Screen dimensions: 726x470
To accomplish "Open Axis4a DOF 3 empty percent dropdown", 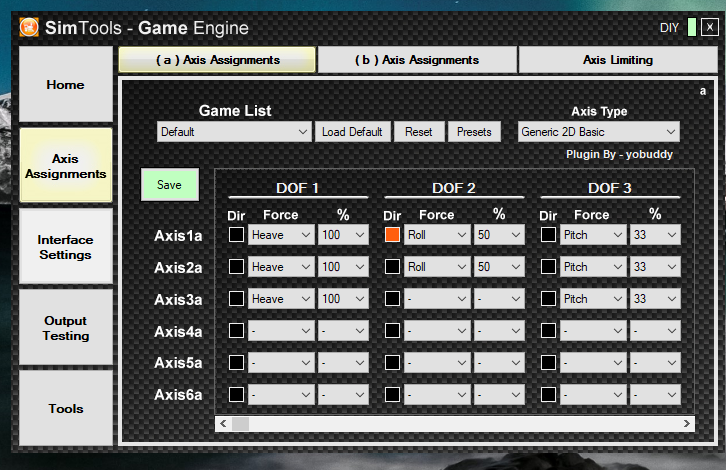I will pos(655,331).
